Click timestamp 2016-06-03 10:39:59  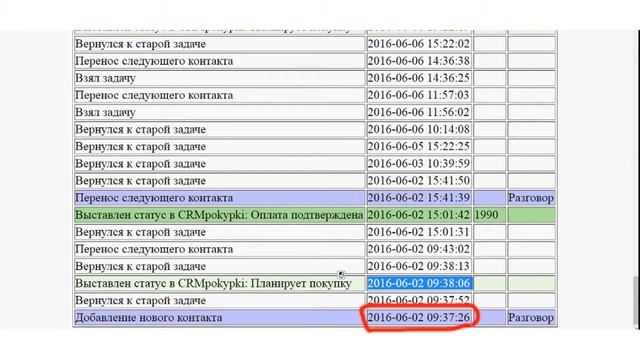(x=418, y=164)
